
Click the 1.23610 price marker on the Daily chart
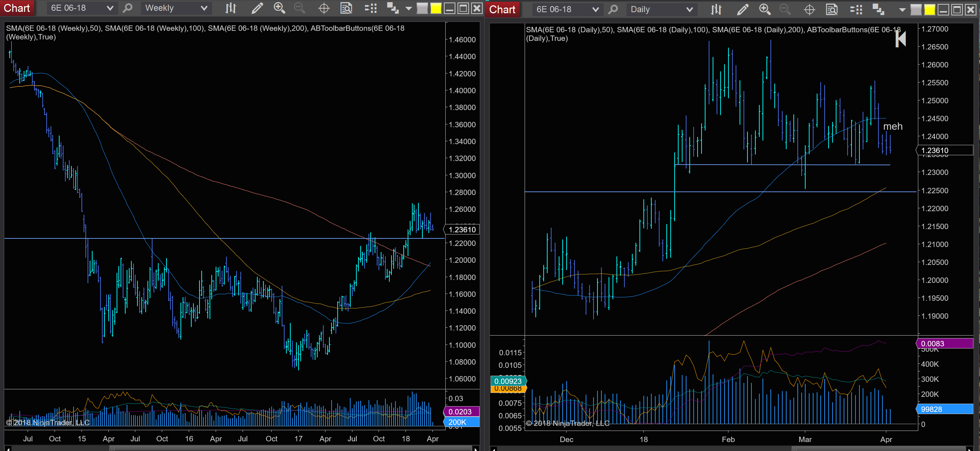coord(944,151)
